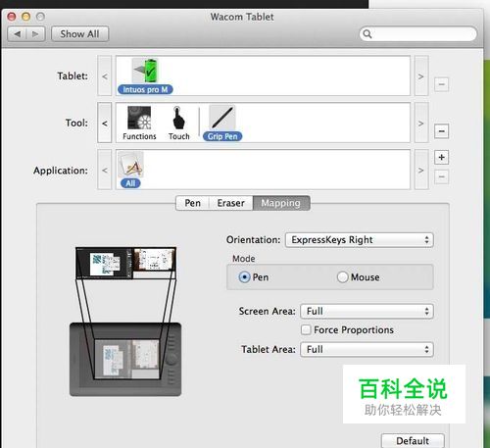Remove tool with the Tool row minus button

coord(441,131)
